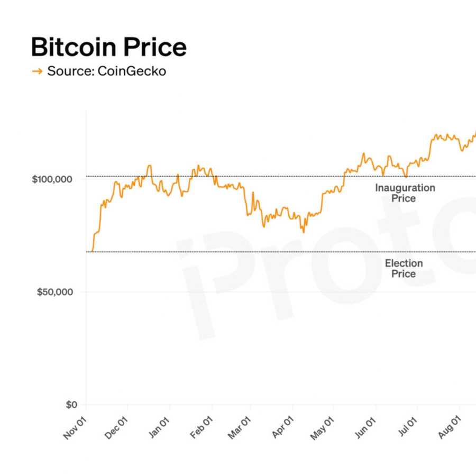Viewport: 476px width, 476px height.
Task: Open the Source: CoinGecko link
Action: click(106, 71)
